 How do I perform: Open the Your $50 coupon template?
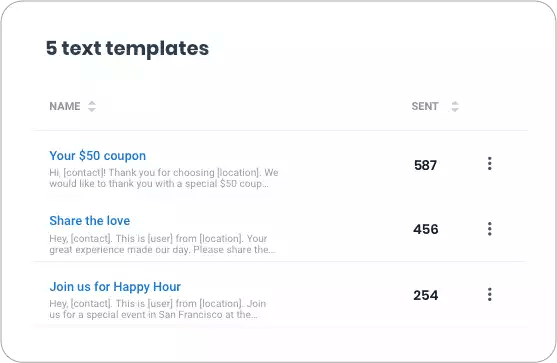[x=97, y=156]
